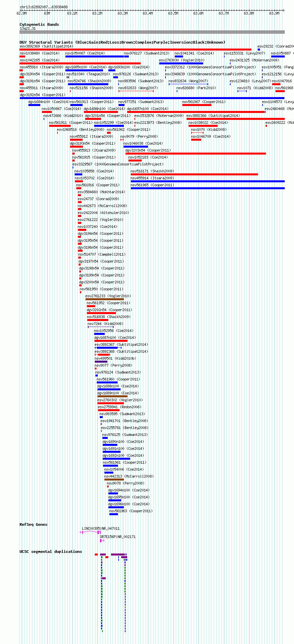Image resolution: width=294 pixels, height=644 pixels.
Task: Click nsv826680 (Park2010) label
Action: click(196, 88)
